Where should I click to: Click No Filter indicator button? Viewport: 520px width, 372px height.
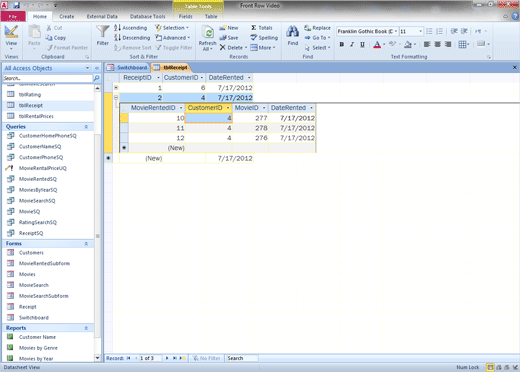(x=207, y=358)
